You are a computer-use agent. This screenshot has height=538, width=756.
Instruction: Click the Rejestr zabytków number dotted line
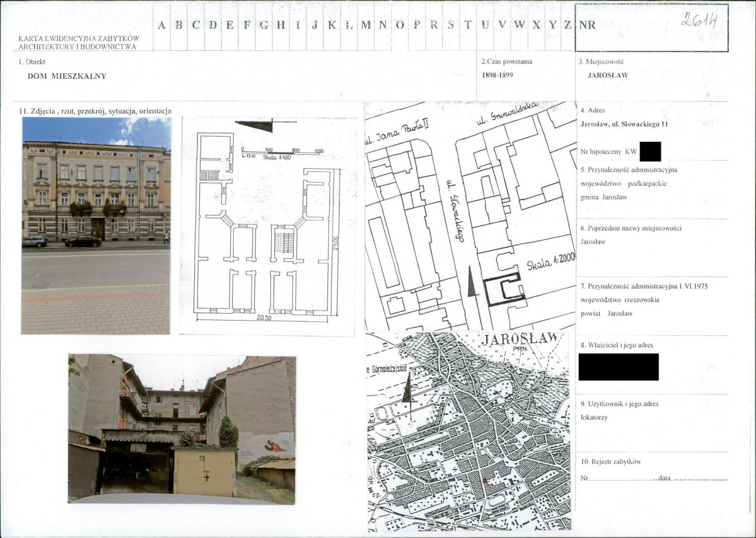point(621,479)
